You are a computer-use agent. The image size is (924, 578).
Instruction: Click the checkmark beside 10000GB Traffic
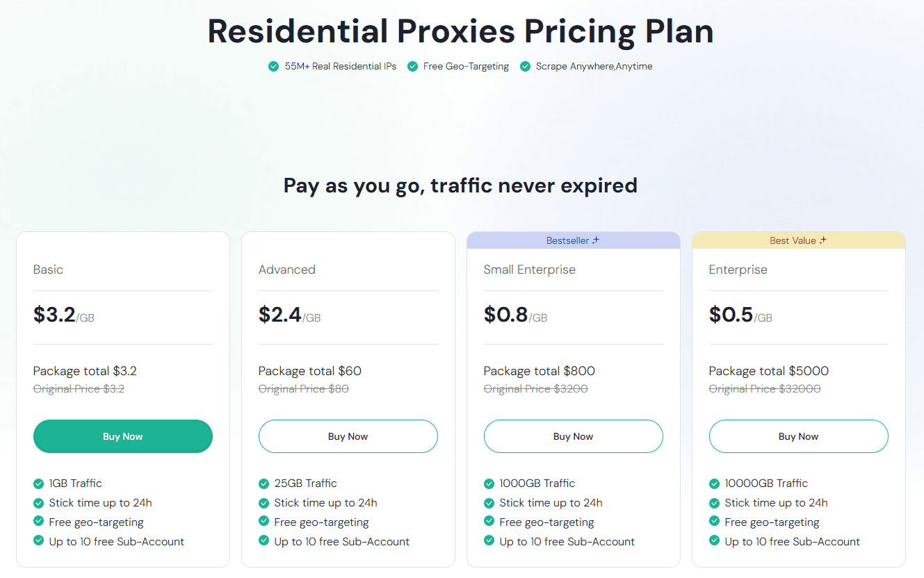[x=714, y=484]
